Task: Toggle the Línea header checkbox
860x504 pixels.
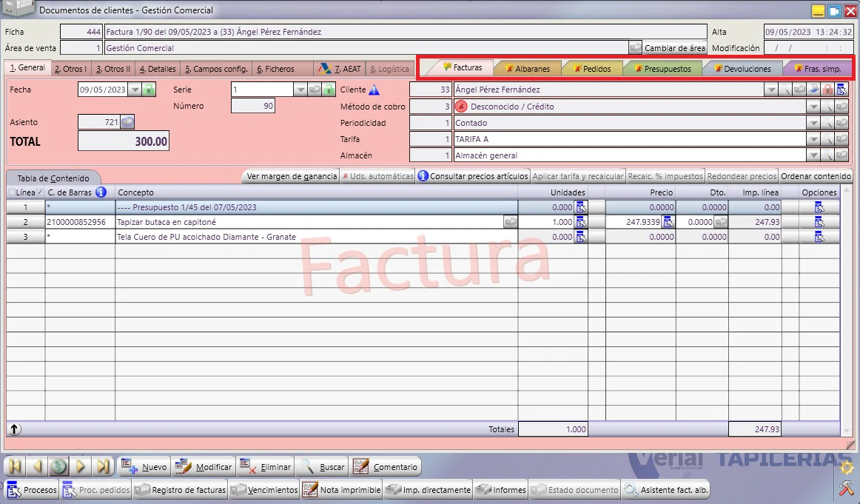Action: click(x=12, y=192)
